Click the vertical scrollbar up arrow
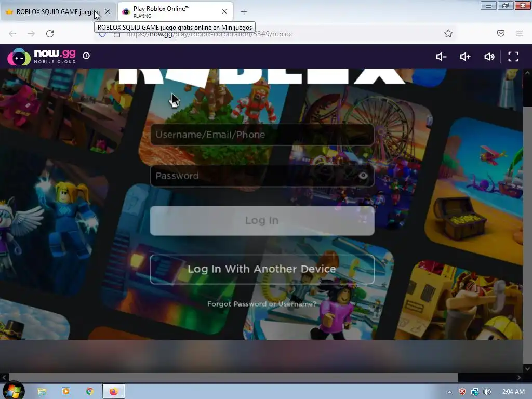Screen dimensions: 532x399 coord(527,73)
